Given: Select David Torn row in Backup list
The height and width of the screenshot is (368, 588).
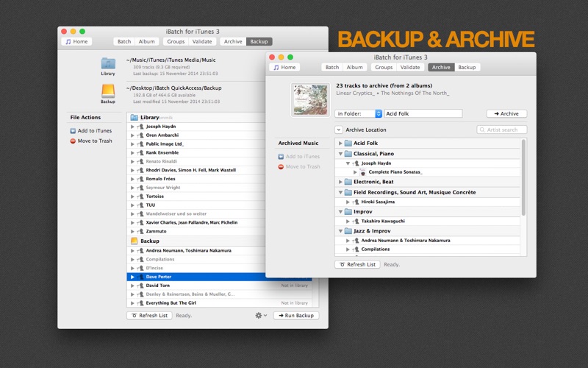Looking at the screenshot, I should pos(219,286).
